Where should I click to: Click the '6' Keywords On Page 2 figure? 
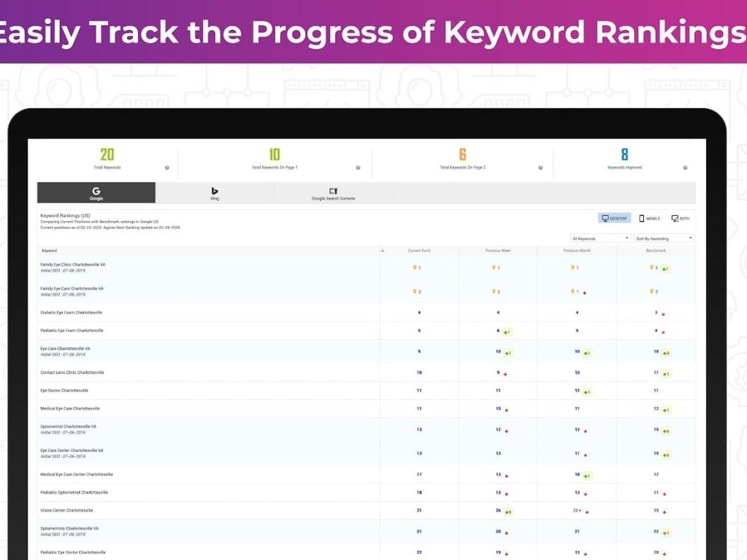coord(462,155)
